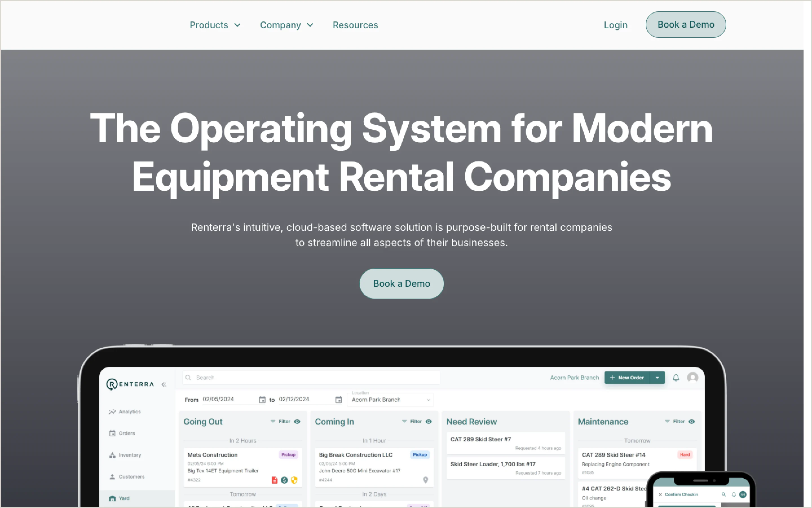Click the hero Book a Demo button
The width and height of the screenshot is (812, 508).
click(x=401, y=284)
